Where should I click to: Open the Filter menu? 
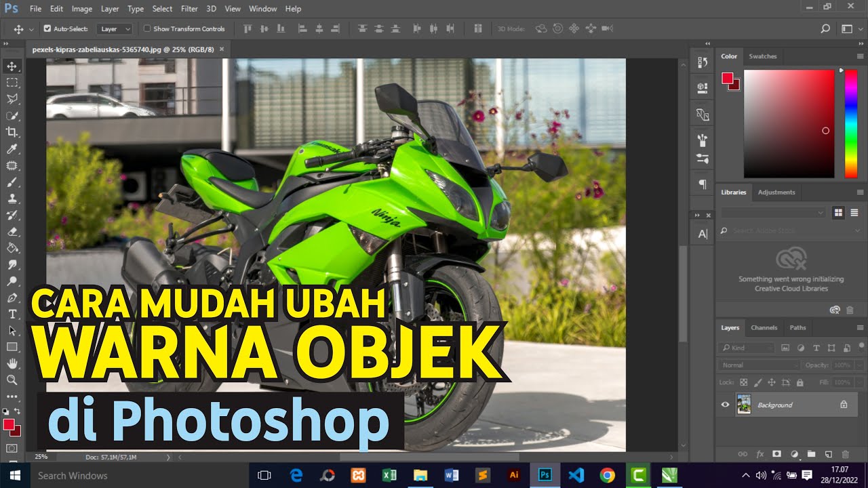189,9
